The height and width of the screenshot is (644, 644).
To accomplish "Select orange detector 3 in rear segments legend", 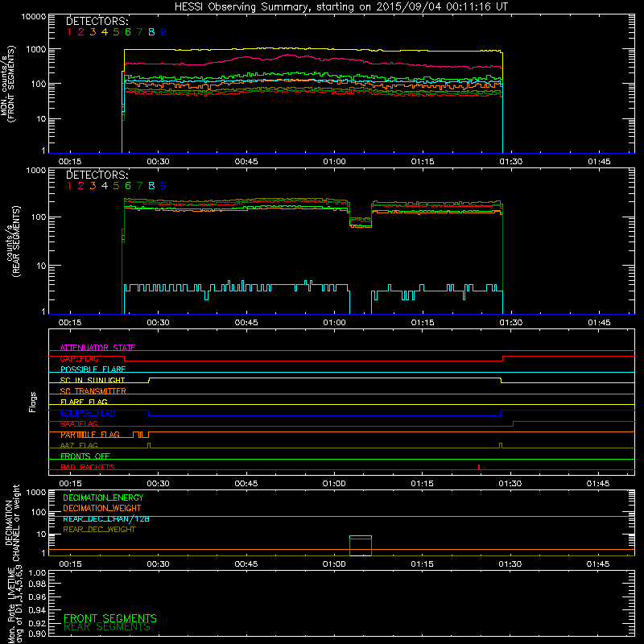I will [93, 186].
